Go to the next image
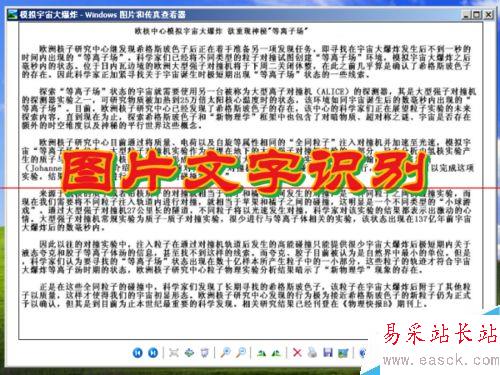The width and height of the screenshot is (500, 375). click(x=153, y=353)
